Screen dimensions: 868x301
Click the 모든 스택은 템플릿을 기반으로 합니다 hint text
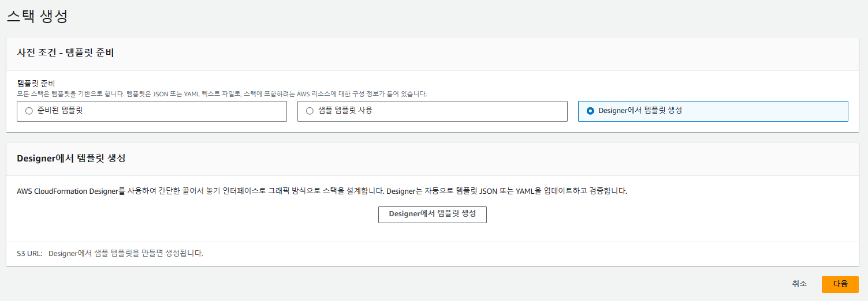[222, 93]
